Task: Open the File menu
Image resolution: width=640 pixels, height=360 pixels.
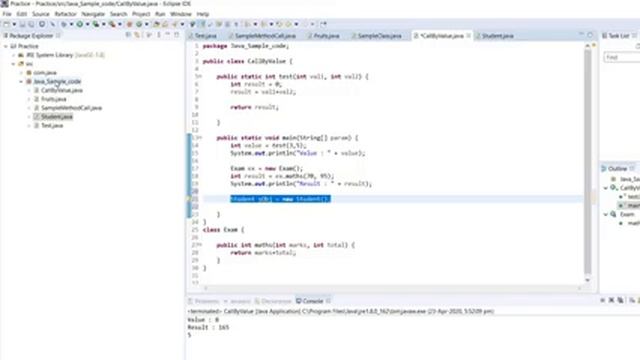Action: (7, 14)
